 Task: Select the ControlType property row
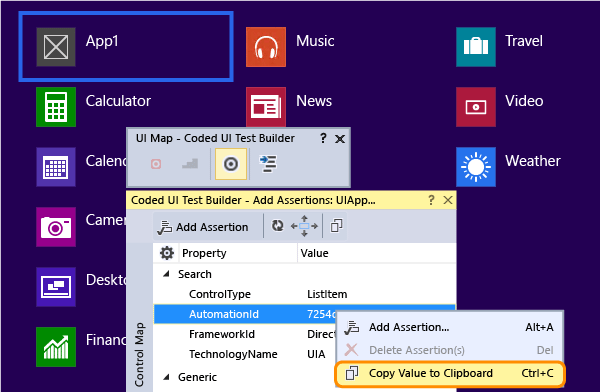point(305,294)
